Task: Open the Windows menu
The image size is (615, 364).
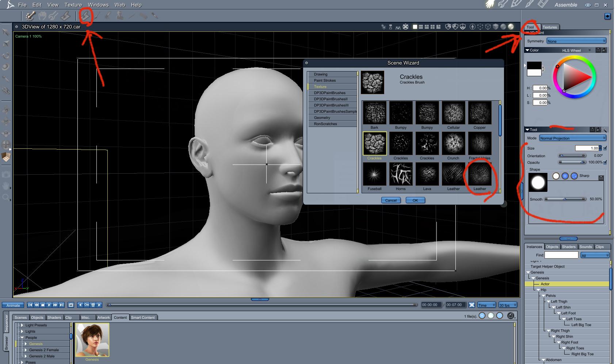Action: pyautogui.click(x=98, y=5)
